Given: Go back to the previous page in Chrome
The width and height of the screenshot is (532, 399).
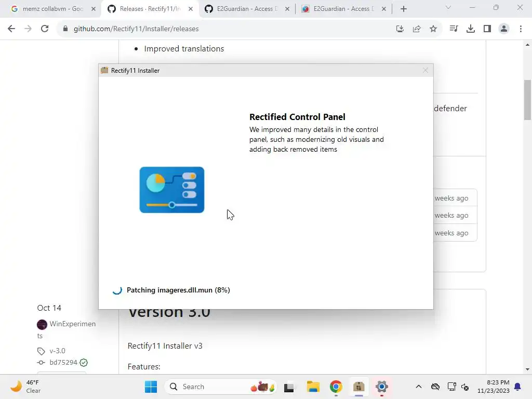Looking at the screenshot, I should (x=11, y=29).
